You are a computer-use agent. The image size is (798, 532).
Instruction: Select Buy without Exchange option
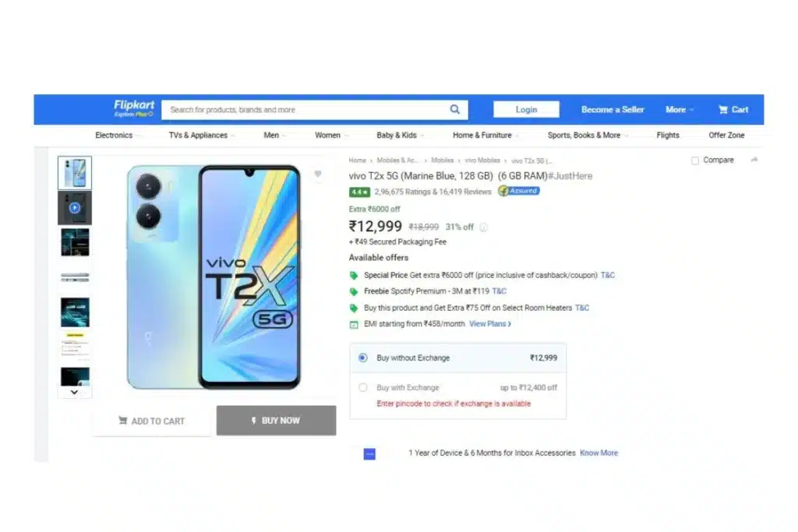click(x=363, y=358)
